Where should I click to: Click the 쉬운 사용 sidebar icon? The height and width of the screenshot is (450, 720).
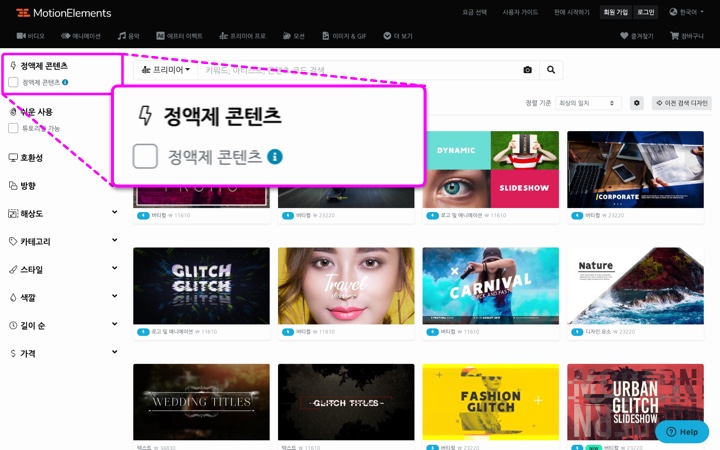[13, 112]
